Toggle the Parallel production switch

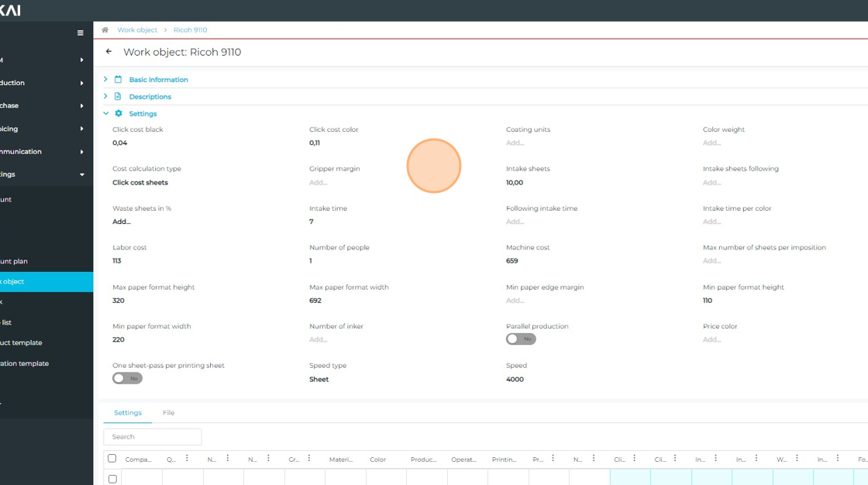521,339
